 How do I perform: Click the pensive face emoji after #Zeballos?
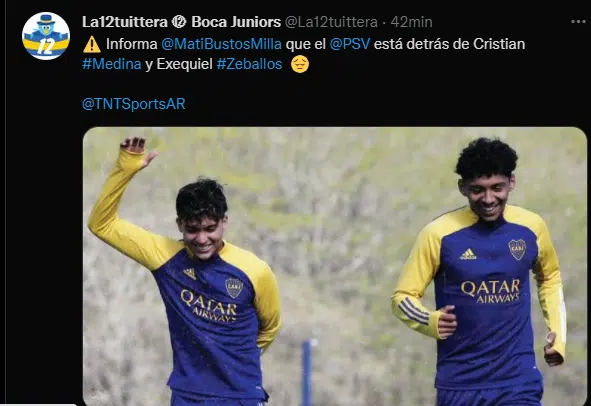[300, 64]
